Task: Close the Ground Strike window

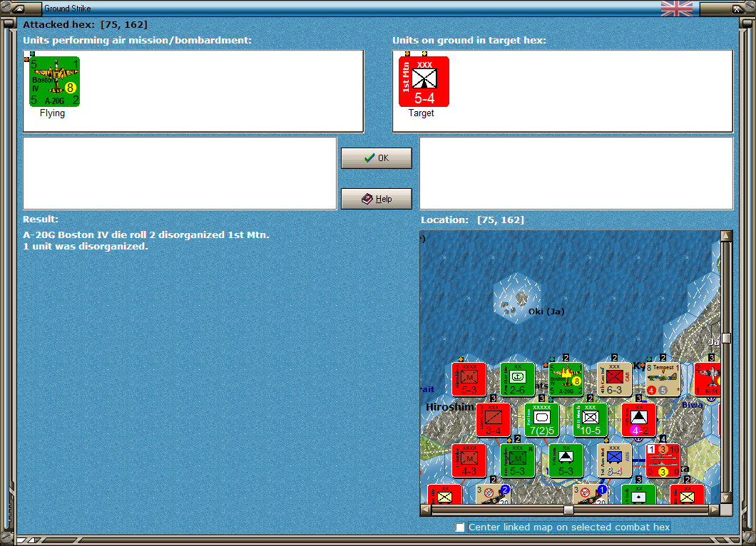Action: pos(737,8)
